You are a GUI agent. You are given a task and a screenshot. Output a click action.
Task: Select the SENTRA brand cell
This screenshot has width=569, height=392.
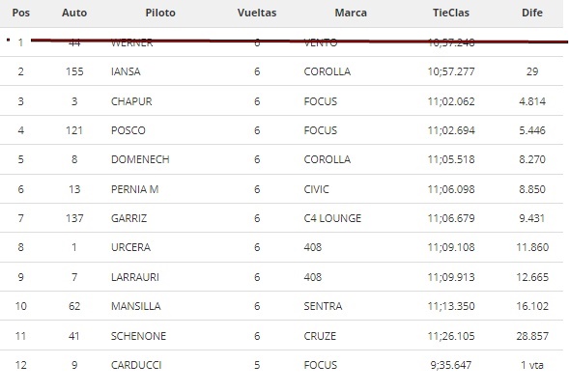(x=323, y=306)
